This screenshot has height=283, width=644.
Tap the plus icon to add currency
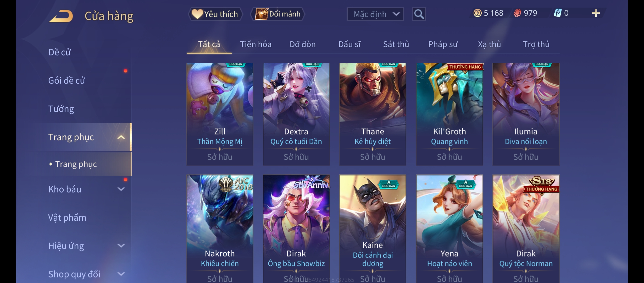point(596,13)
